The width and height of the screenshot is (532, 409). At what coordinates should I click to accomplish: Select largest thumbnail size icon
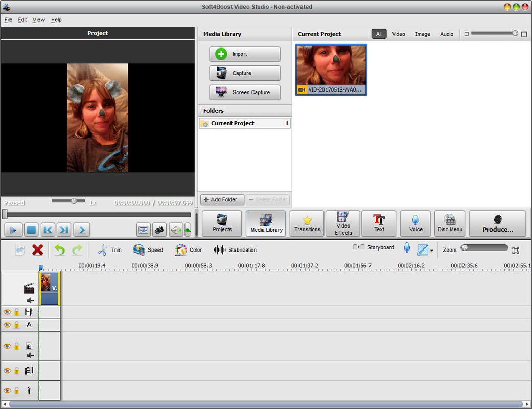click(524, 34)
